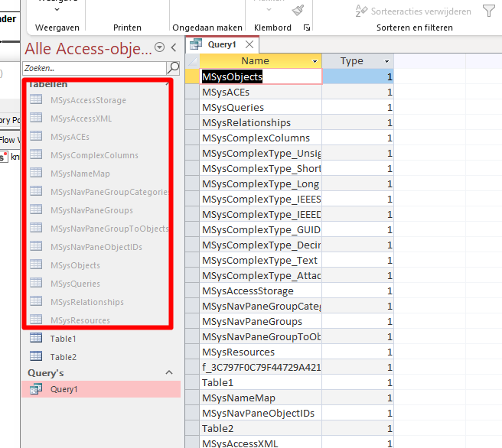
Task: Open the Plakken dropdown arrow
Action: click(269, 10)
